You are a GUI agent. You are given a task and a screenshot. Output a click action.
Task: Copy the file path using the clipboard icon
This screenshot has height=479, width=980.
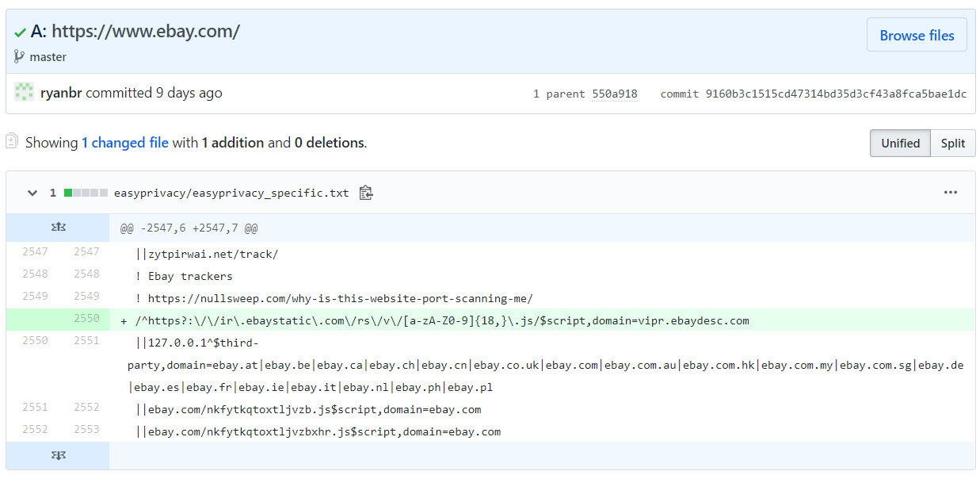click(x=365, y=192)
